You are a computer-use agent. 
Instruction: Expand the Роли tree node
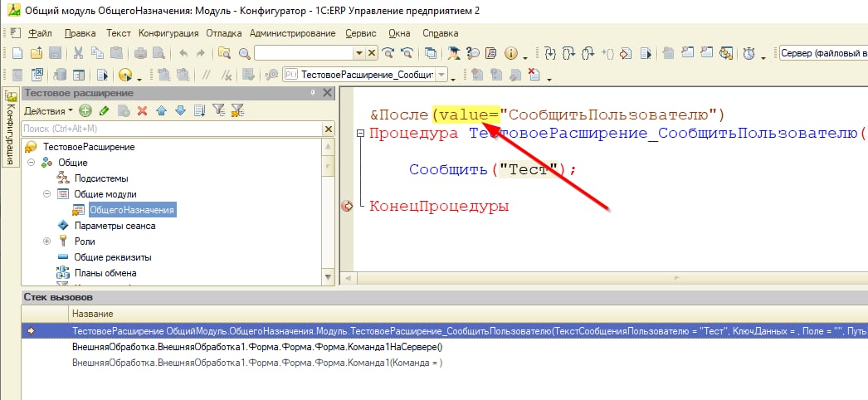click(47, 241)
